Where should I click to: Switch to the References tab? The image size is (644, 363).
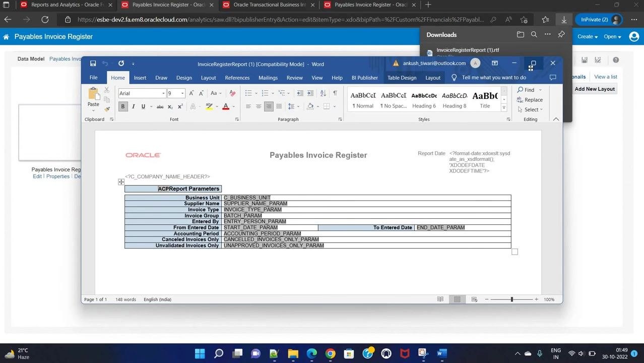(237, 78)
